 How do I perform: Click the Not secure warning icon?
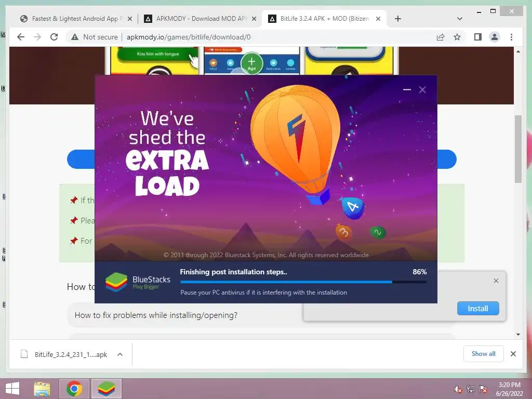click(x=75, y=37)
